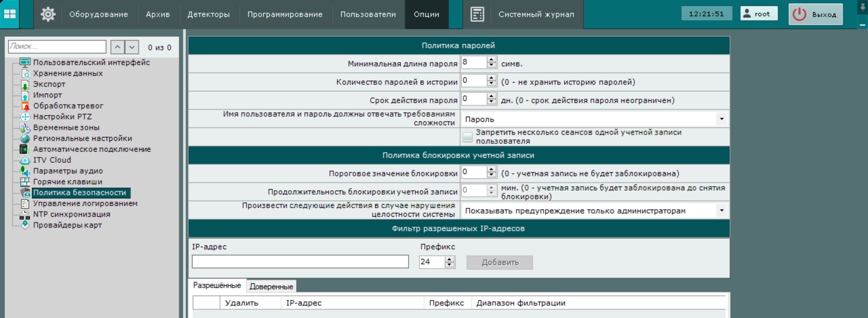Open the system journal icon

coord(477,14)
